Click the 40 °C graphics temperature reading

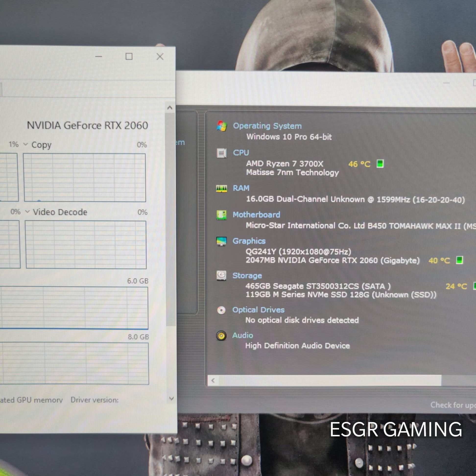pos(439,261)
